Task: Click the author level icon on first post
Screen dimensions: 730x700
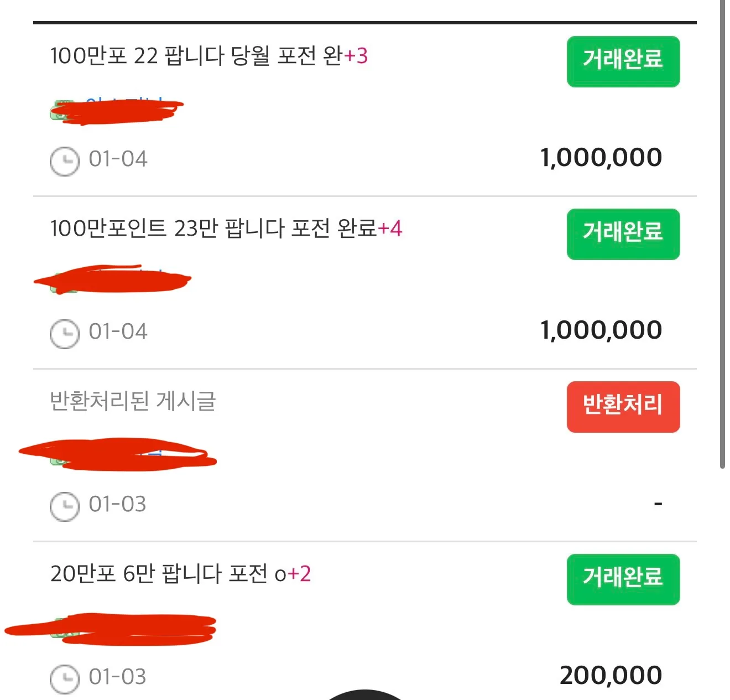Action: tap(62, 111)
